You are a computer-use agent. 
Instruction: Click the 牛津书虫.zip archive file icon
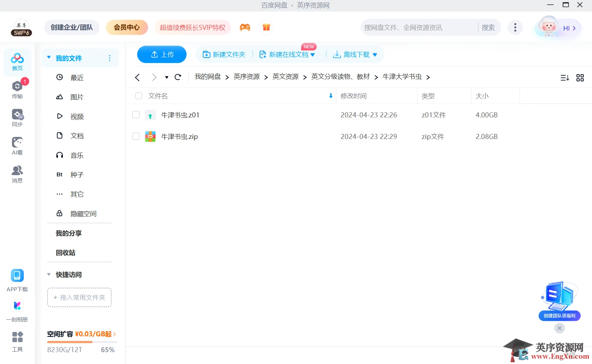(x=150, y=136)
